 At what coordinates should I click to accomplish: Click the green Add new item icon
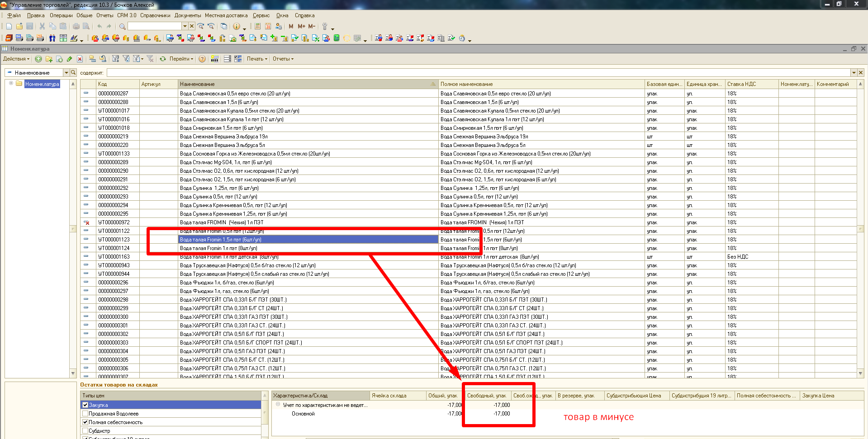38,59
